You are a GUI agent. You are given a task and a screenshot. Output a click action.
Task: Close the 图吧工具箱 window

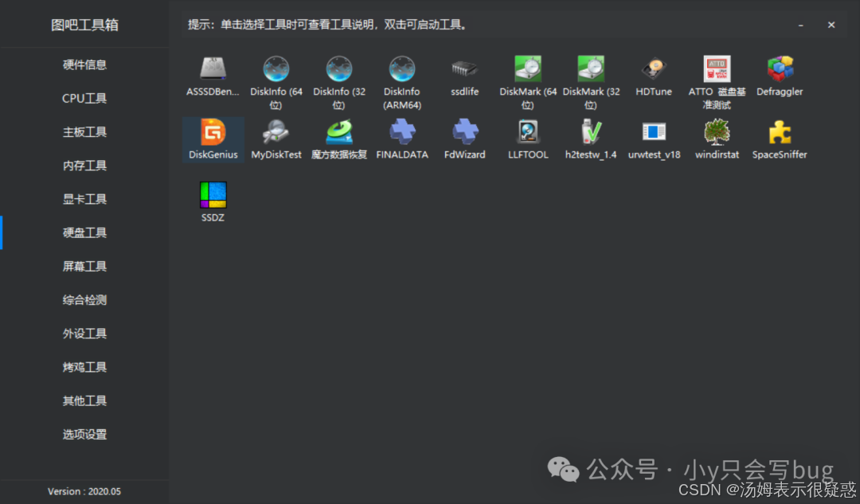831,25
